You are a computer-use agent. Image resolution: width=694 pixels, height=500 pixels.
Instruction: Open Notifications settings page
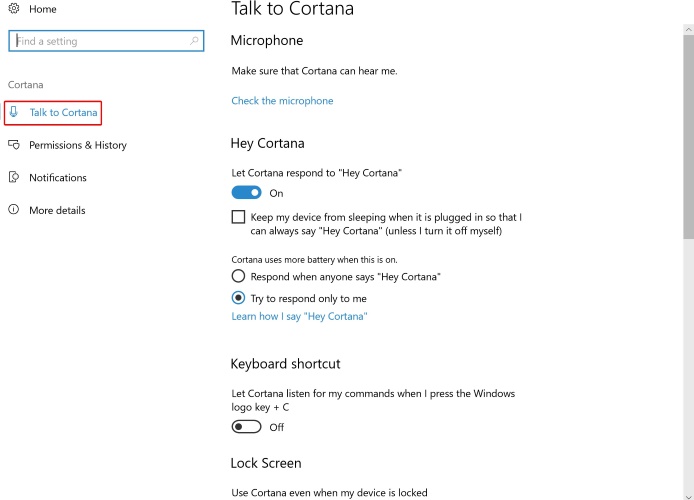58,177
